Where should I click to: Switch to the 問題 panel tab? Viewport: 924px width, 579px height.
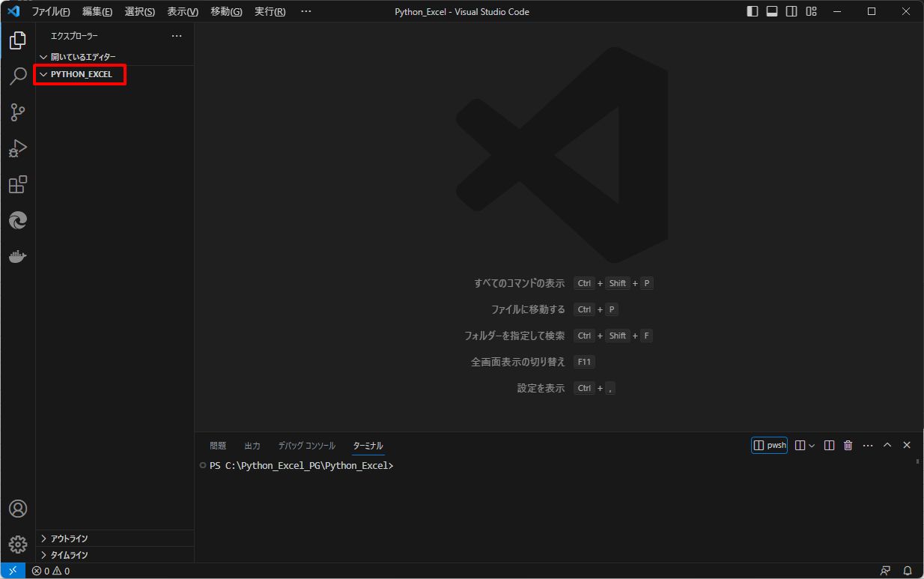pos(218,446)
